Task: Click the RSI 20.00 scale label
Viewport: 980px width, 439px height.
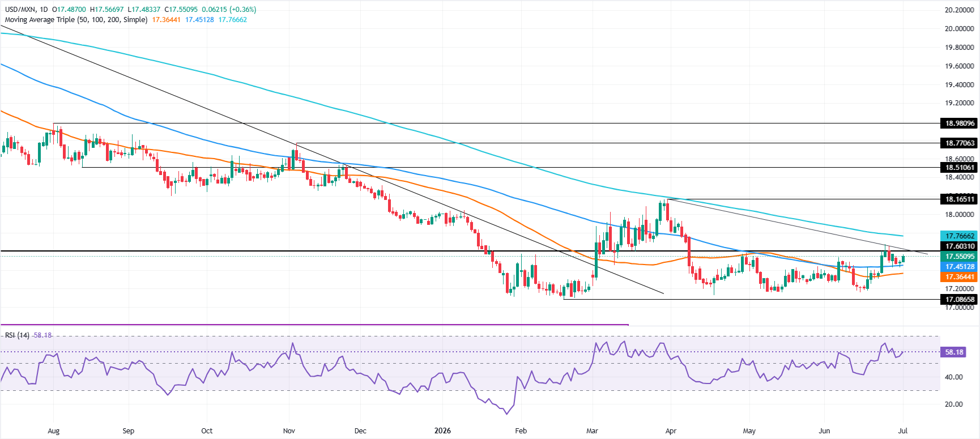Action: click(953, 404)
